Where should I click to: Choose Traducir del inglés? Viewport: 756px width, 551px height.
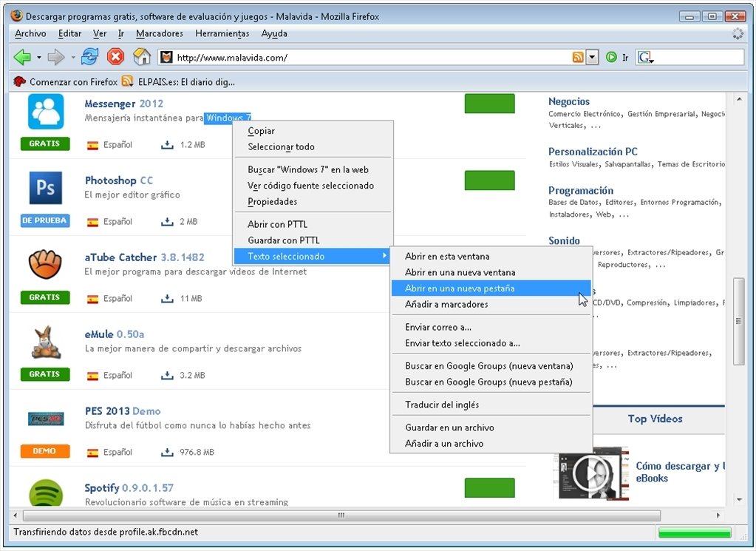pos(491,405)
